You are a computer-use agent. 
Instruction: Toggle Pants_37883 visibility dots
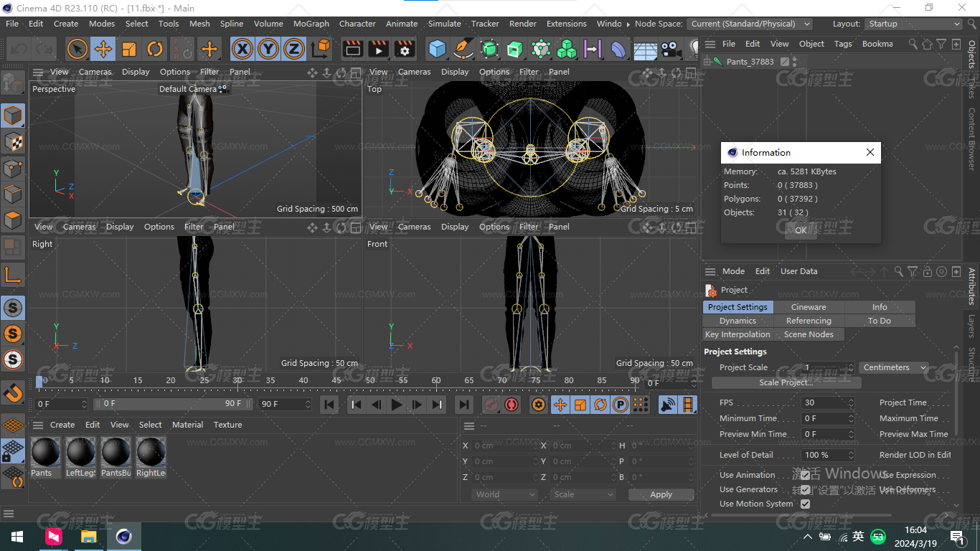click(x=795, y=62)
